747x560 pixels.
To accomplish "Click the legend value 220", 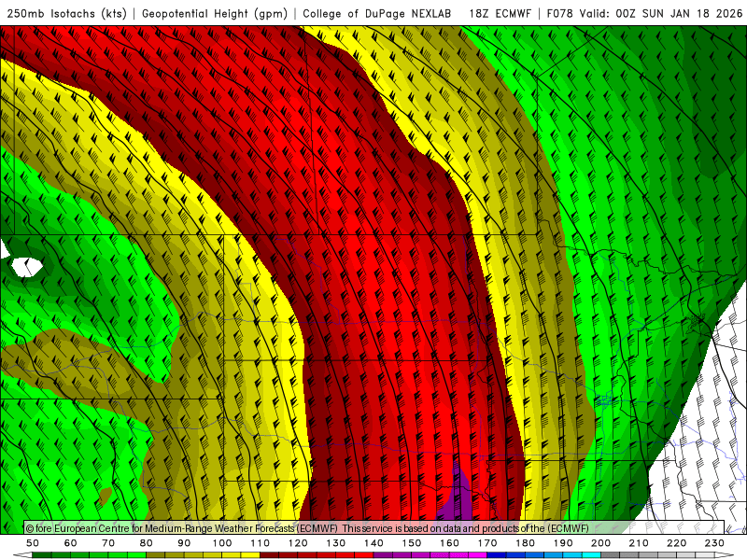I will (676, 543).
